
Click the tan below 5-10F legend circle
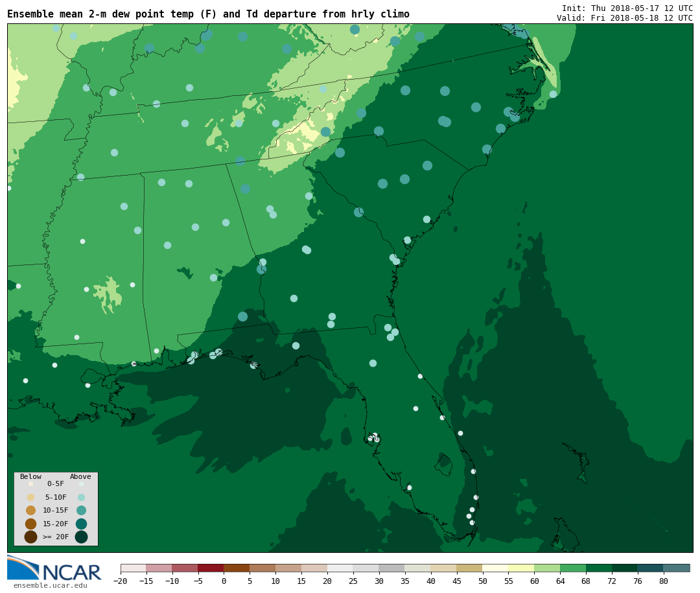(31, 498)
